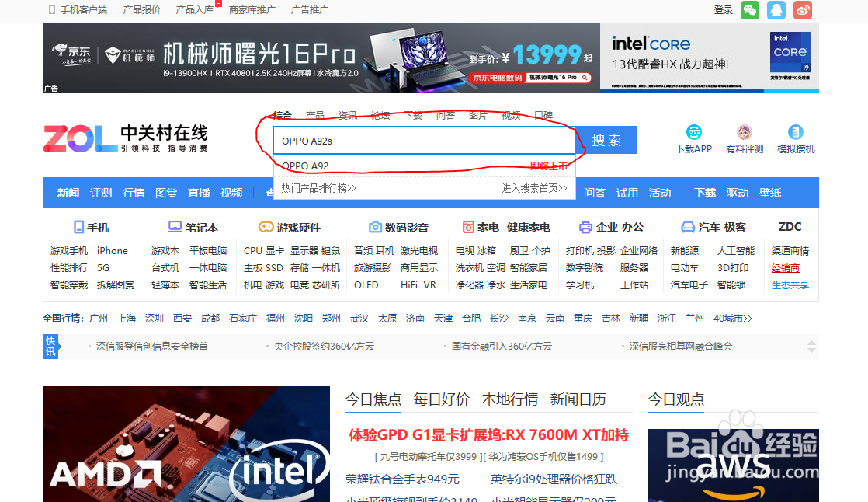
Task: Select the 新闻日历 tab
Action: pos(578,399)
